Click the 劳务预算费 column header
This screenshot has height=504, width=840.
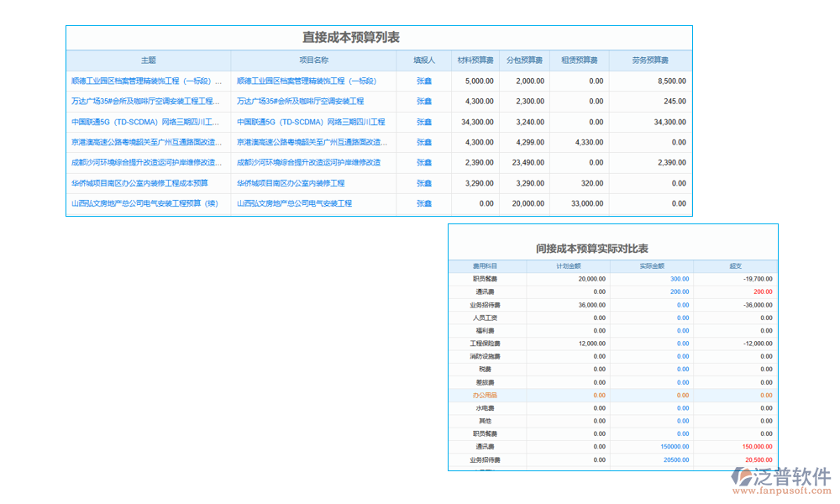[651, 60]
